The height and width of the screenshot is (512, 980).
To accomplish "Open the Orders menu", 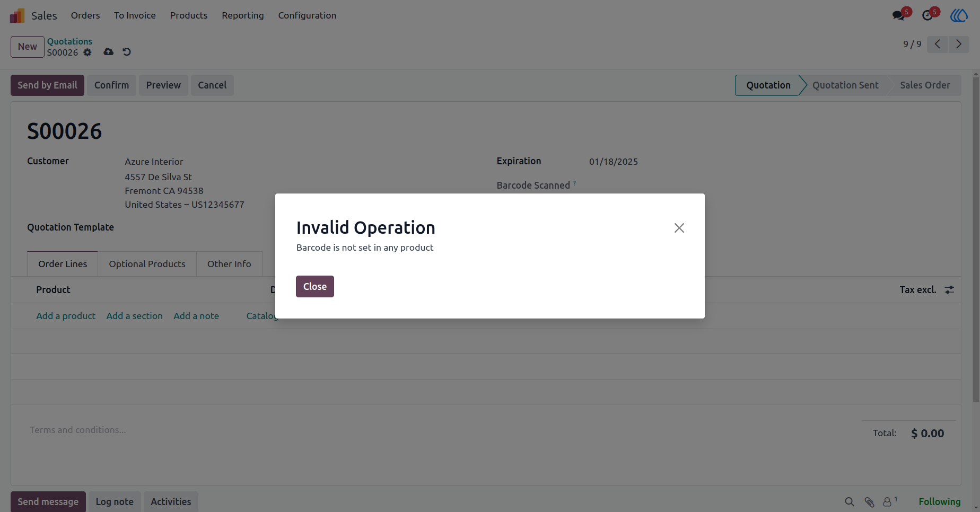I will (x=85, y=15).
